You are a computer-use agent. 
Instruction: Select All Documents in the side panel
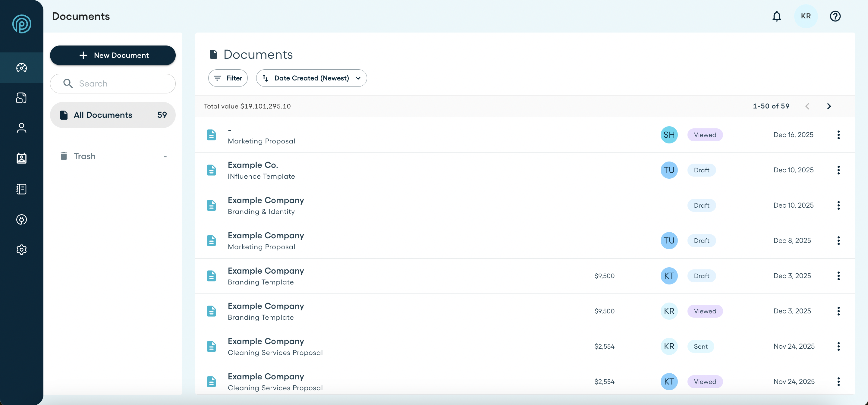pyautogui.click(x=112, y=115)
